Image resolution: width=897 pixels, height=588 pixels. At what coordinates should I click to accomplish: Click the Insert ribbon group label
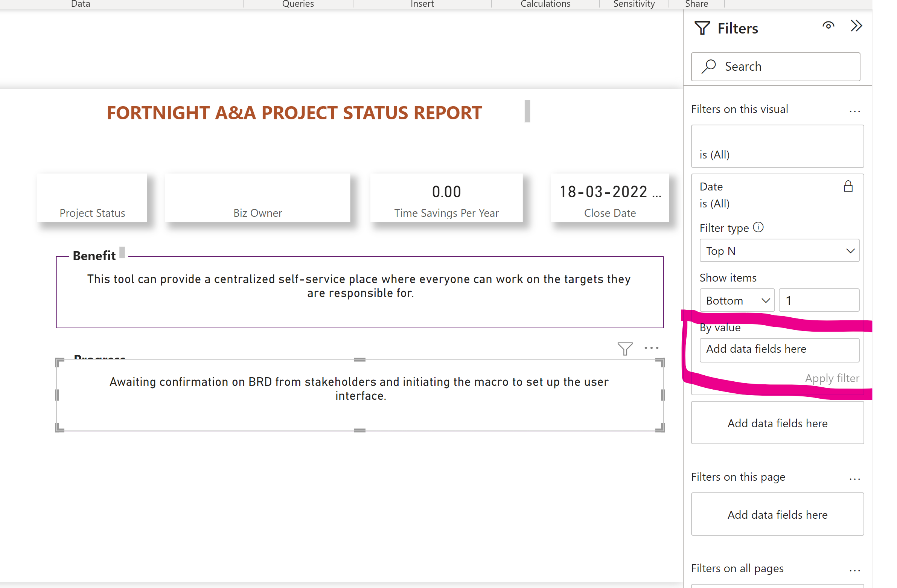click(x=422, y=4)
